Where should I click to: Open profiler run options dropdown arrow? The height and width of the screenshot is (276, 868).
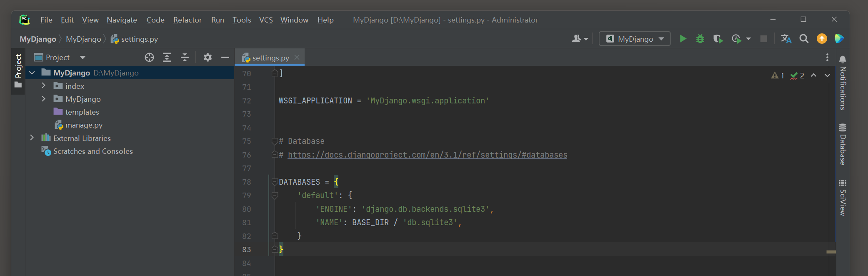pyautogui.click(x=748, y=39)
